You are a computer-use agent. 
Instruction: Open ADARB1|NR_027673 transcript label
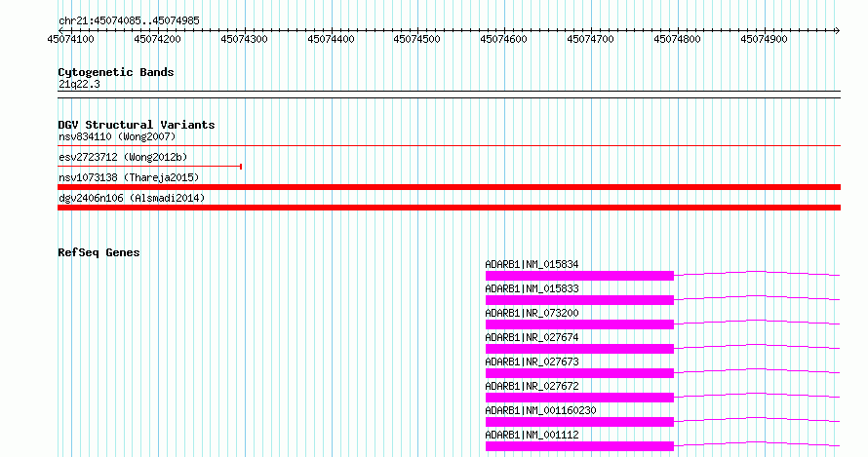(x=532, y=362)
